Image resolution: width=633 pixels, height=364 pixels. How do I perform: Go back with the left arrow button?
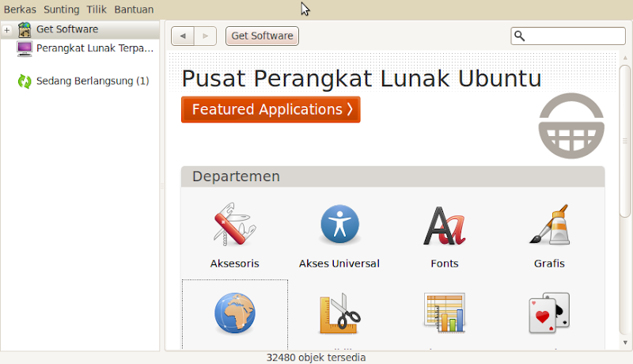183,36
